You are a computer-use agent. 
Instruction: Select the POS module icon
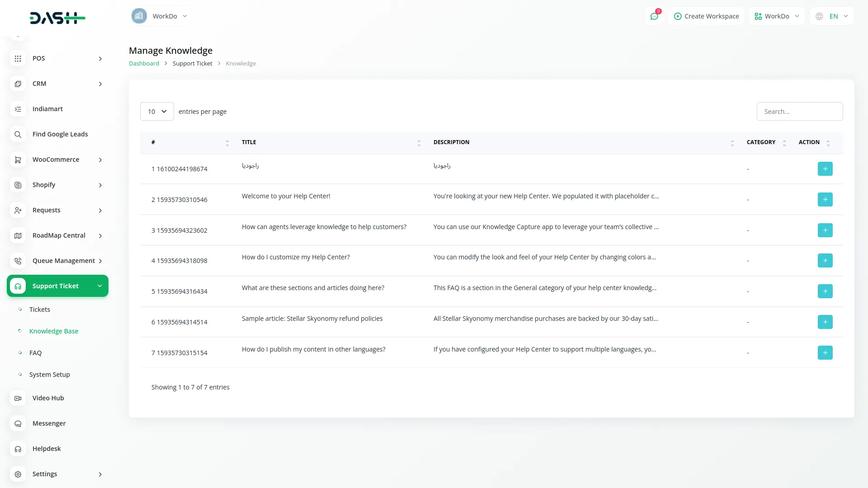click(18, 58)
